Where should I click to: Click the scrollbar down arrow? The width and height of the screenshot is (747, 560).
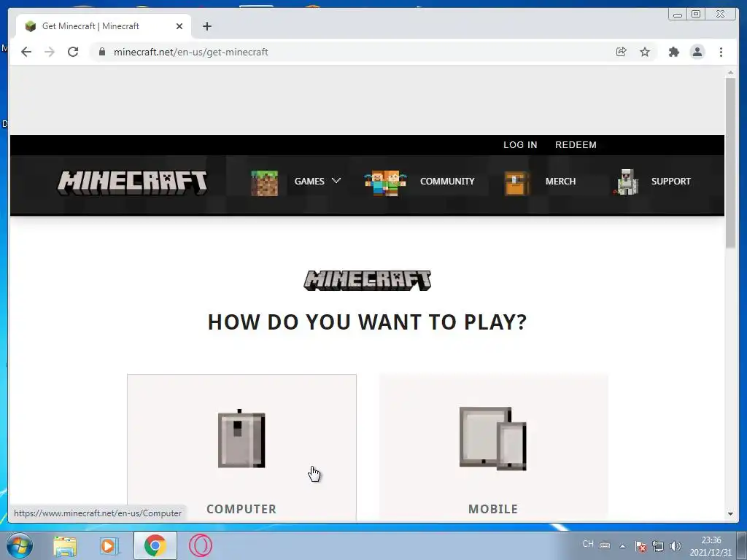coord(730,514)
